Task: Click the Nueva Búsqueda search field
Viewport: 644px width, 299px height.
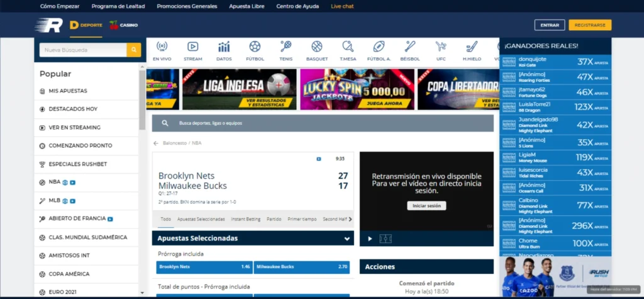Action: click(82, 50)
